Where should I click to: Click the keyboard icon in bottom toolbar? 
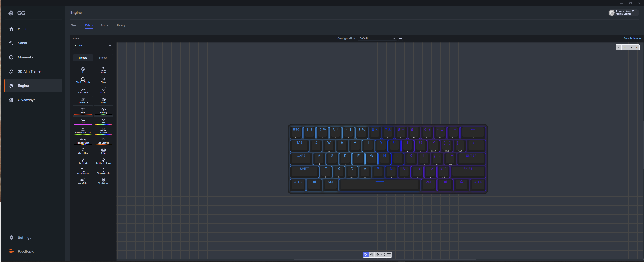[x=389, y=255]
